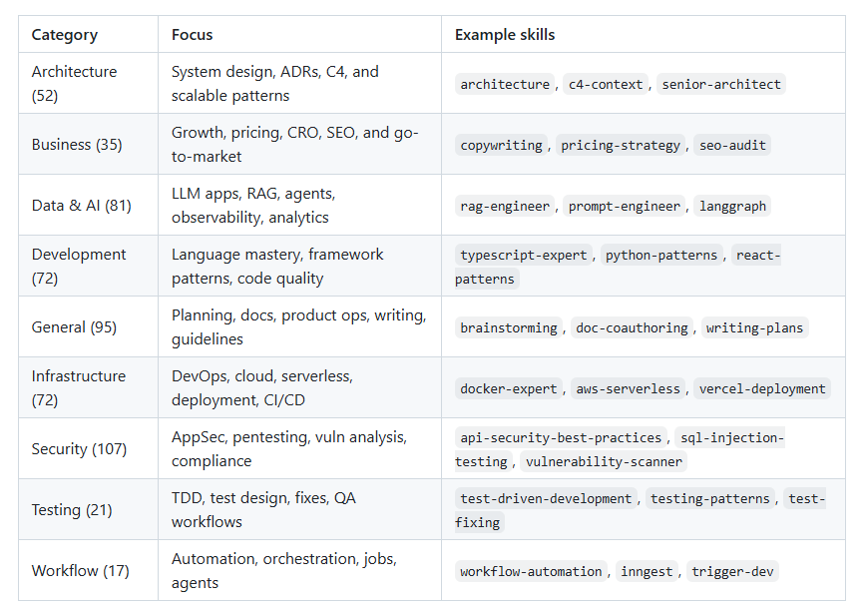Screen dimensions: 868x616
Task: Click the 'workflow-automation' code tag
Action: coord(531,572)
